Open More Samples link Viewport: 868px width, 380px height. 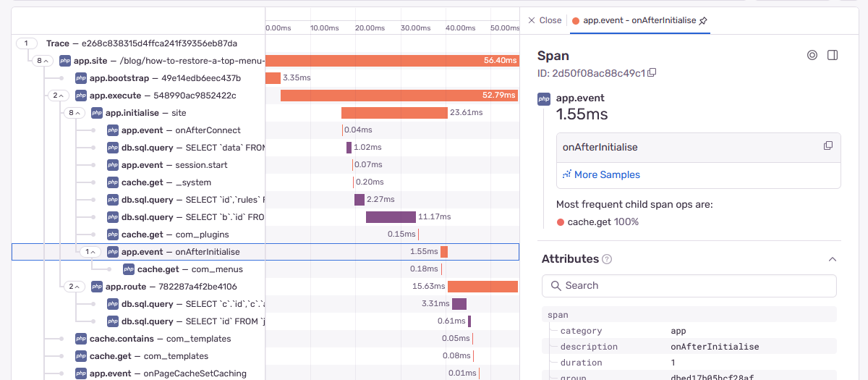click(x=601, y=174)
